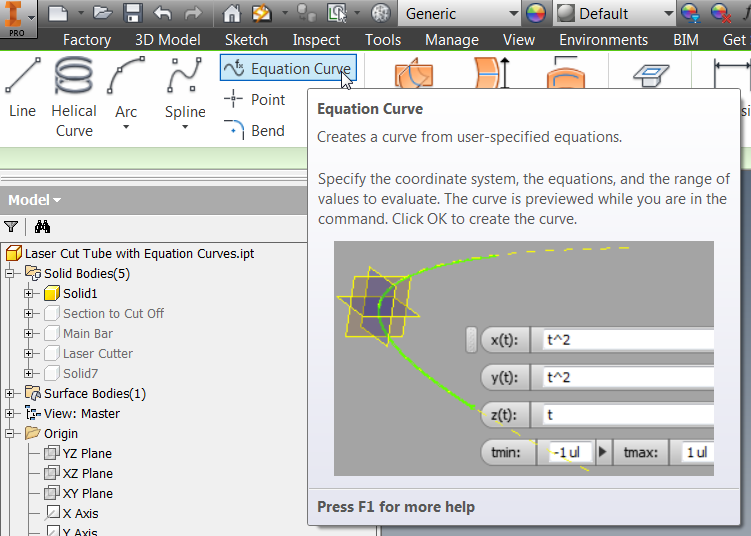
Task: Click the color wheel appearance icon
Action: click(x=536, y=13)
